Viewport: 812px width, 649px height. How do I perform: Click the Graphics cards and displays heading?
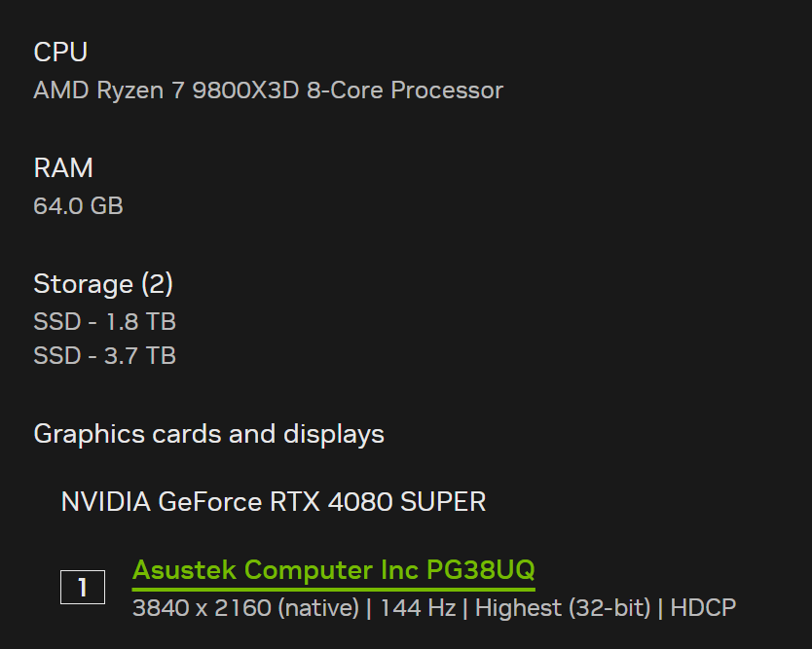click(x=208, y=434)
